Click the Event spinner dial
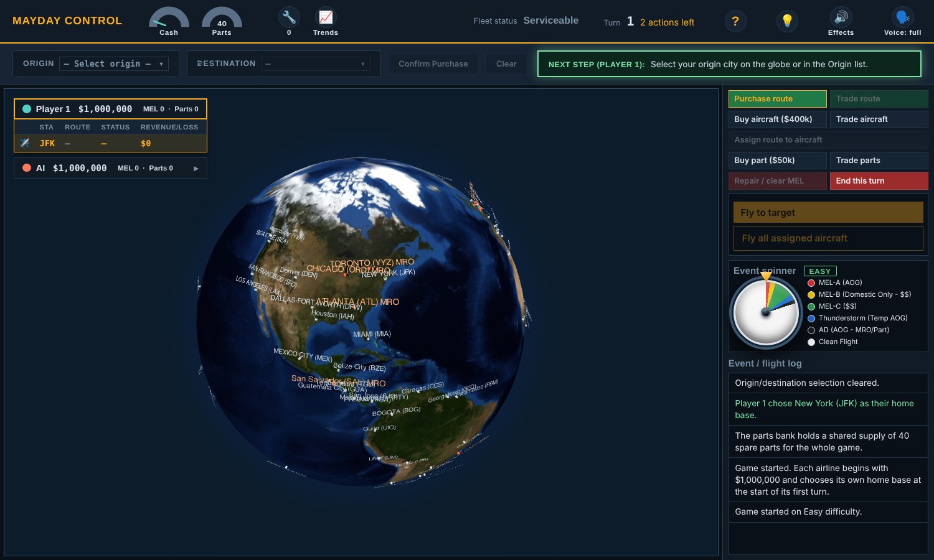 click(x=766, y=312)
